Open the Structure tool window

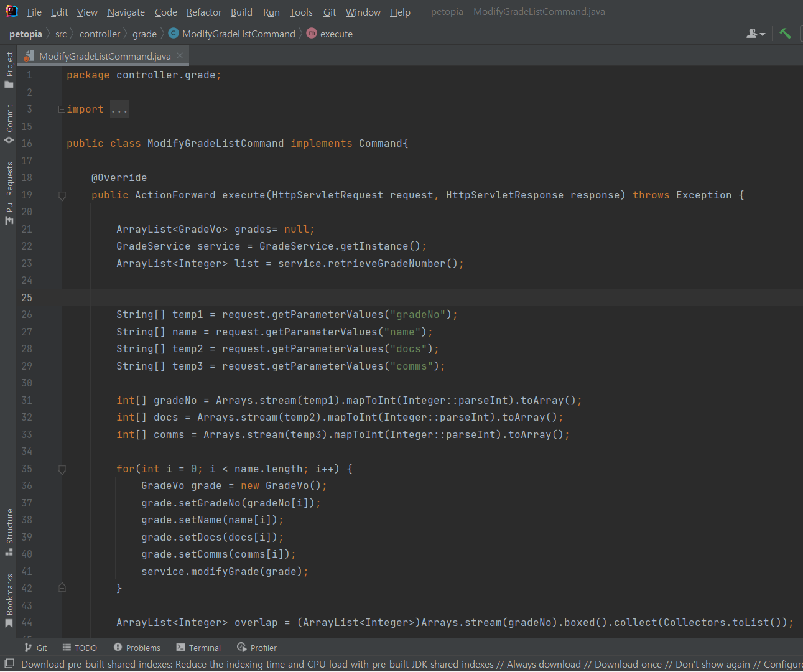pos(9,533)
